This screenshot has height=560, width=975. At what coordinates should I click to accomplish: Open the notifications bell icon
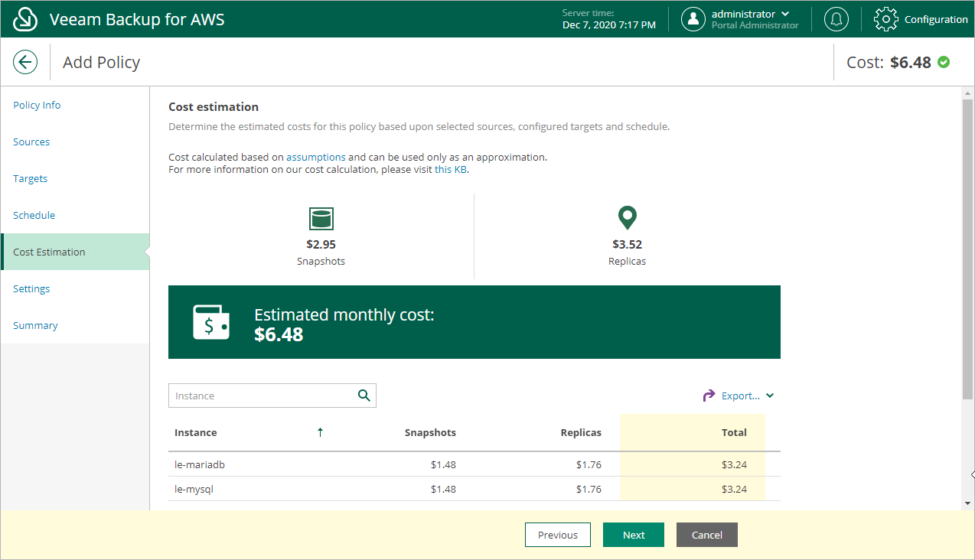(x=836, y=19)
